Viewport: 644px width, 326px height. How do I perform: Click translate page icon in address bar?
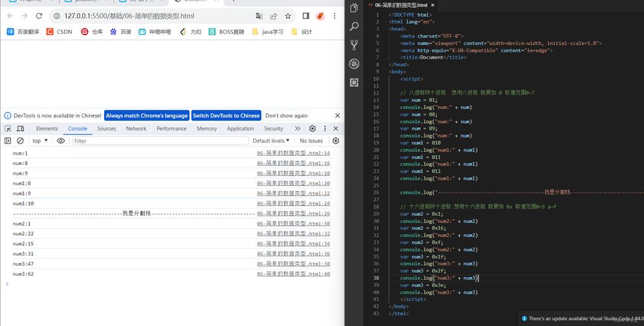(259, 16)
